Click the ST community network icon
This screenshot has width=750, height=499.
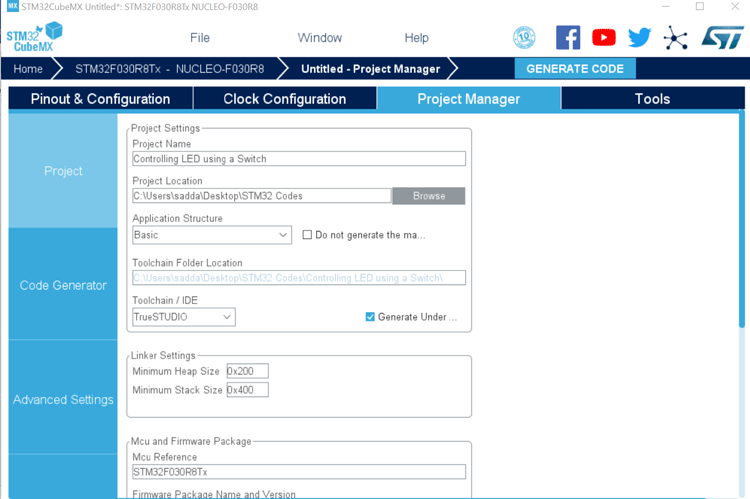point(675,38)
